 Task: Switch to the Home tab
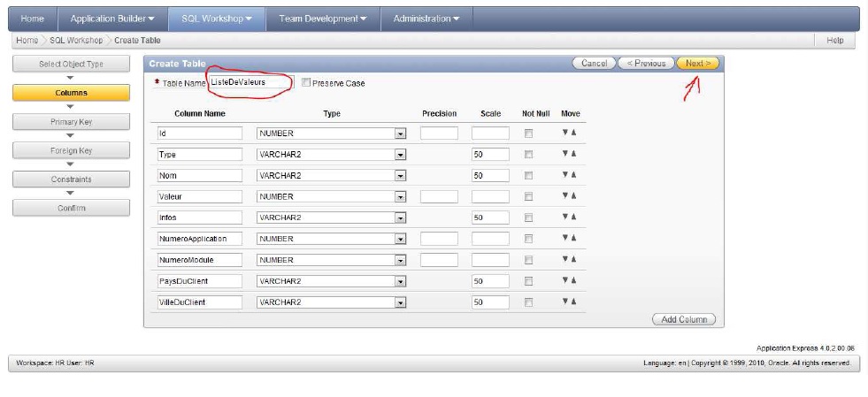33,19
